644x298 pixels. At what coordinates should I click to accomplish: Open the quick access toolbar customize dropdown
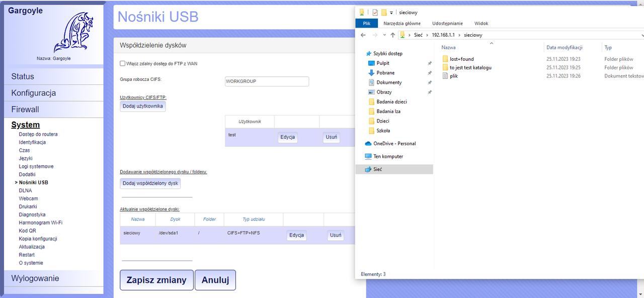391,13
